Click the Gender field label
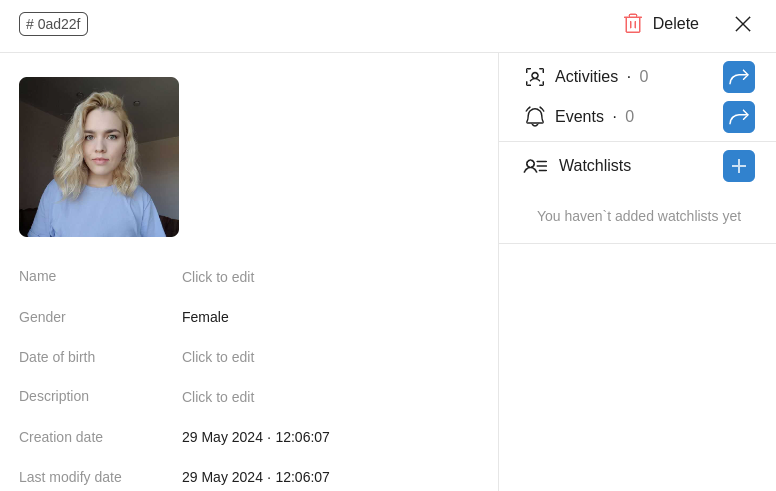The height and width of the screenshot is (491, 776). click(x=42, y=317)
